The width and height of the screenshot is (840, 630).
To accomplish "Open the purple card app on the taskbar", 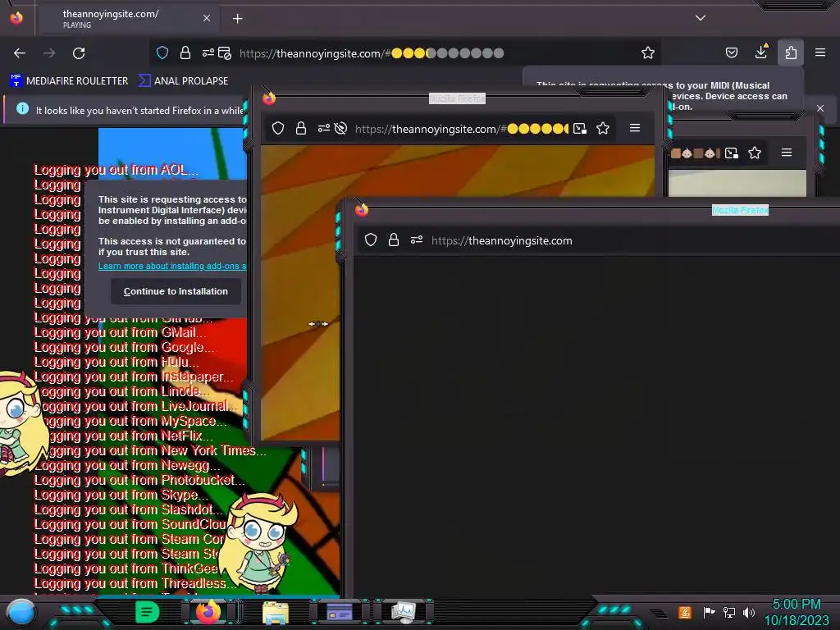I will coord(339,612).
